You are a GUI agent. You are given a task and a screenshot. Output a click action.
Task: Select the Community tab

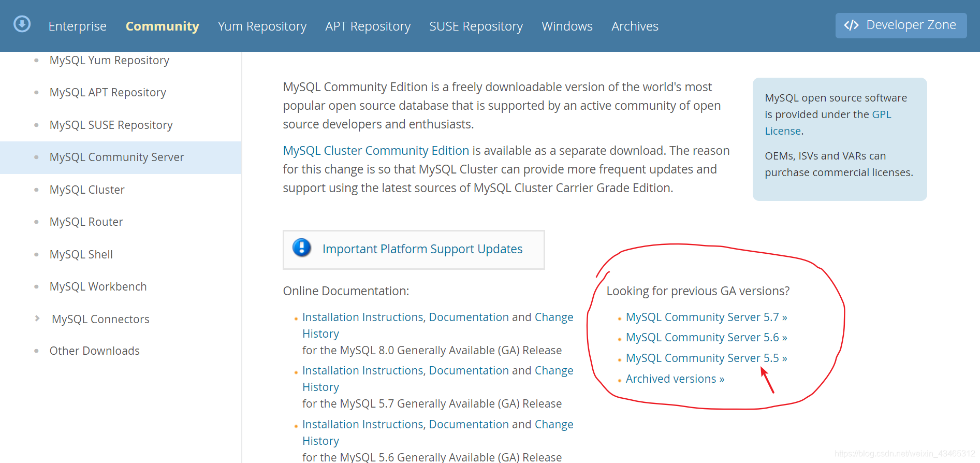(x=162, y=26)
